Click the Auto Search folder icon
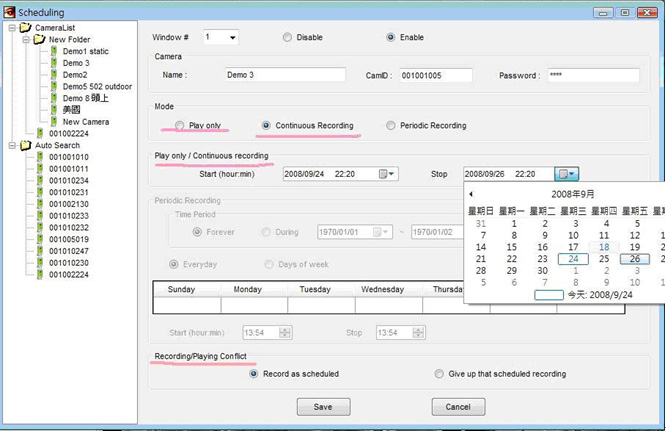666x431 pixels. [25, 145]
